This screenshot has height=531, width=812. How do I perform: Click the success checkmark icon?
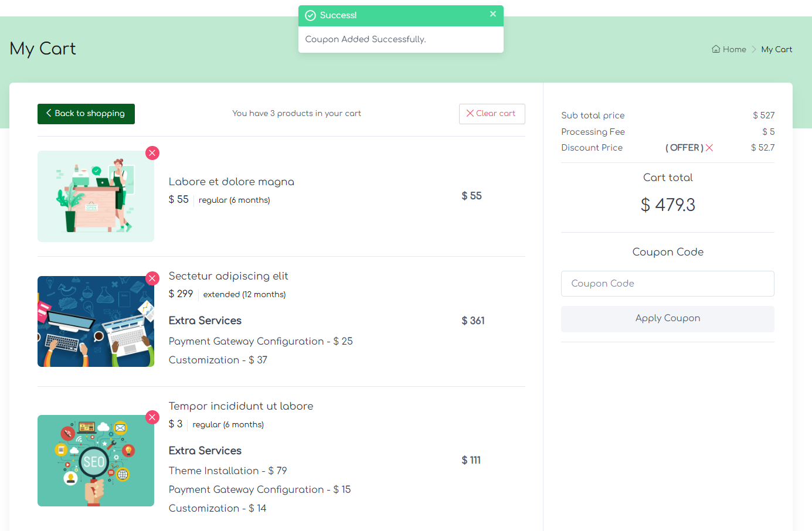coord(311,16)
